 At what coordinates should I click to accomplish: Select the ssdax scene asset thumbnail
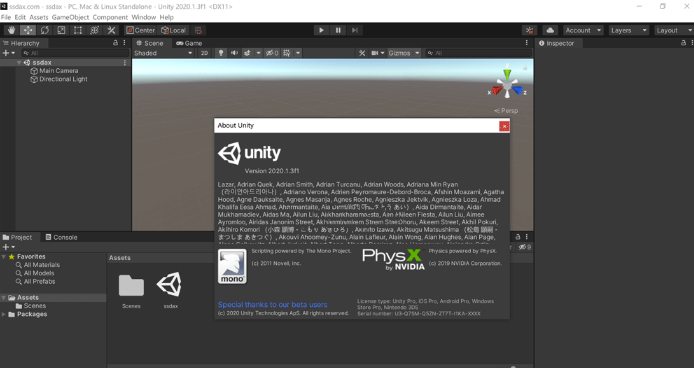click(170, 284)
